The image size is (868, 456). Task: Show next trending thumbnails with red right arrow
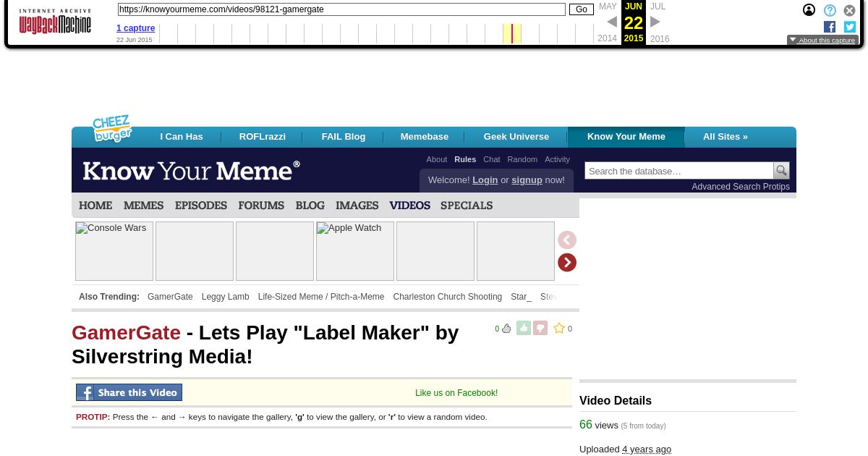pyautogui.click(x=567, y=263)
